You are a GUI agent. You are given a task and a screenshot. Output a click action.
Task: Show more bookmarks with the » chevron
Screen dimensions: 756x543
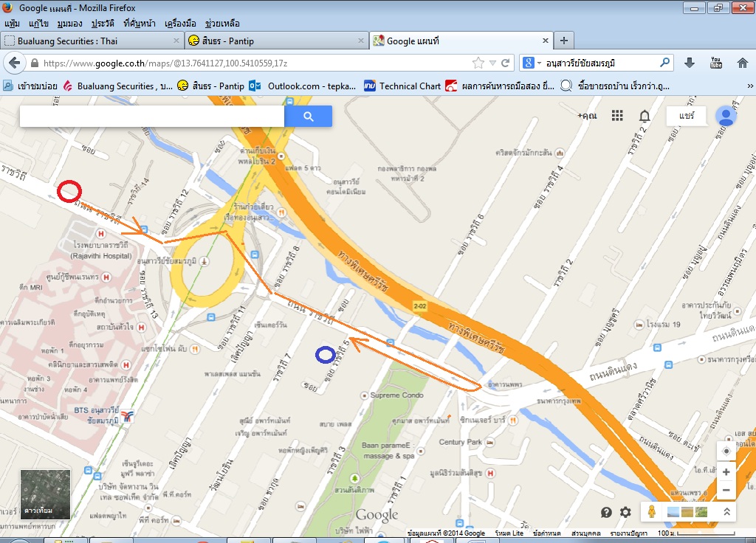tap(750, 86)
